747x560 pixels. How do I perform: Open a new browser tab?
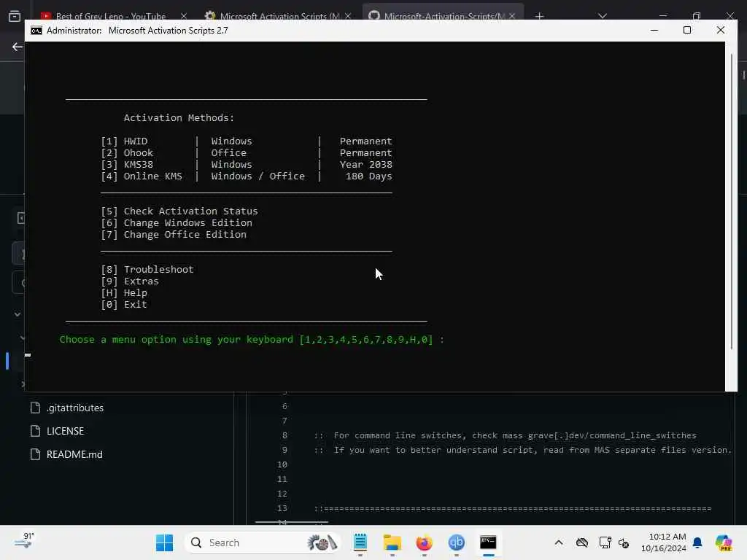[539, 16]
